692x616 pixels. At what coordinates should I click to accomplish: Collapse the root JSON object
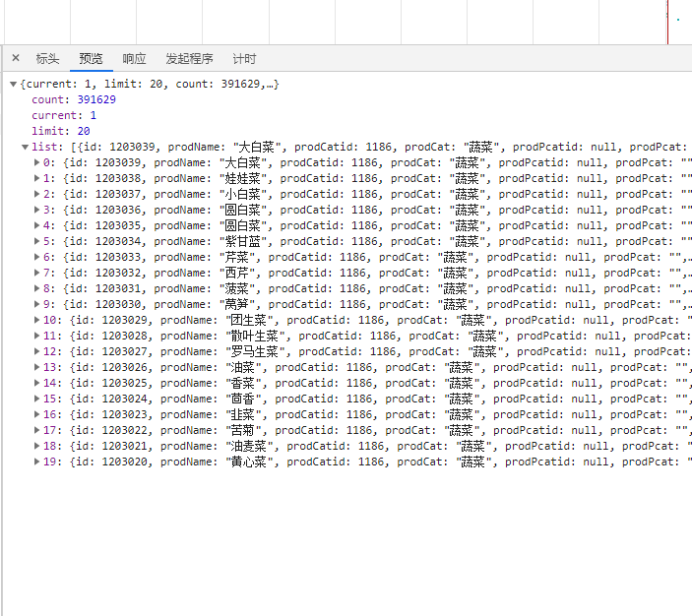[x=13, y=85]
